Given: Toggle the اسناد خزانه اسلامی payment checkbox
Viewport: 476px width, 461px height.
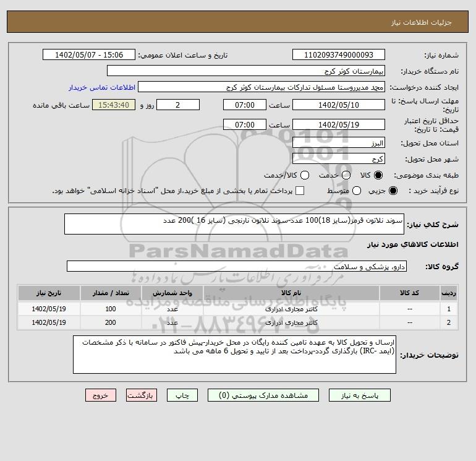Looking at the screenshot, I should [x=300, y=191].
